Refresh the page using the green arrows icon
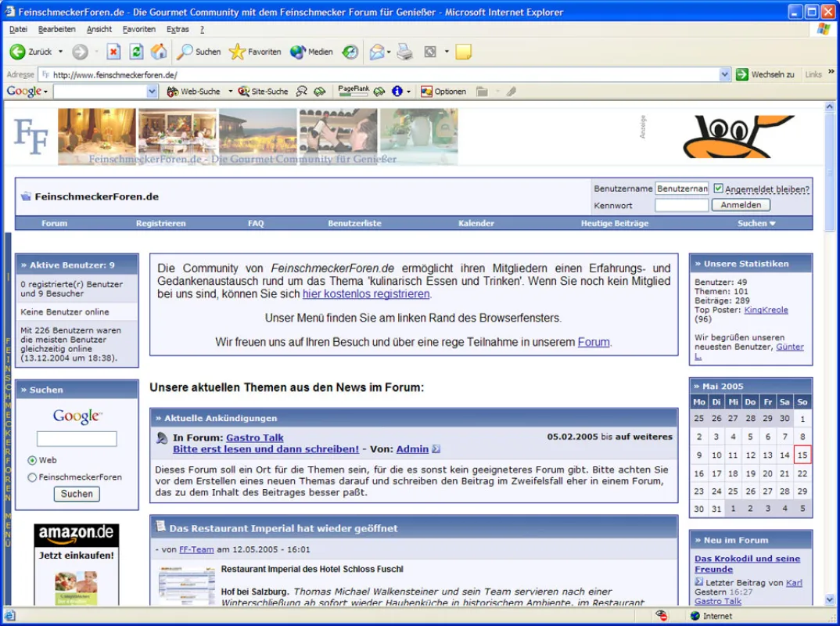Viewport: 840px width, 626px height. click(136, 52)
